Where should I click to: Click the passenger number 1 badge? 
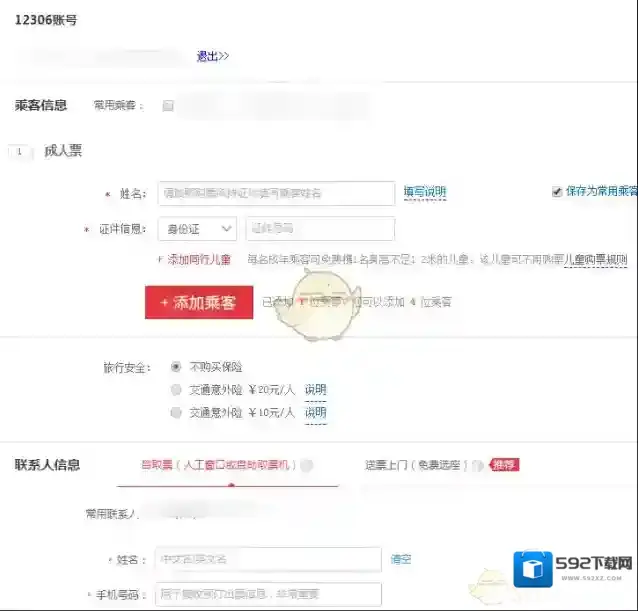coord(19,152)
